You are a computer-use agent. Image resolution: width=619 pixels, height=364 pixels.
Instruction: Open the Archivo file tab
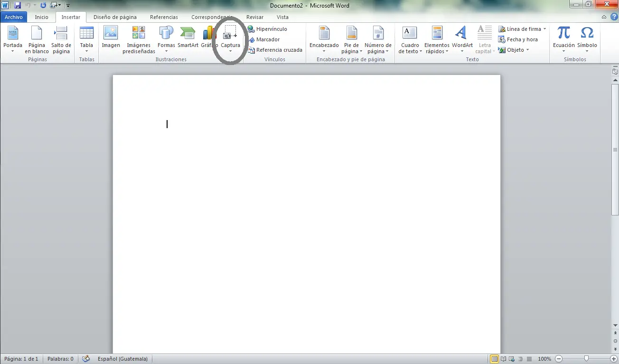[x=14, y=17]
